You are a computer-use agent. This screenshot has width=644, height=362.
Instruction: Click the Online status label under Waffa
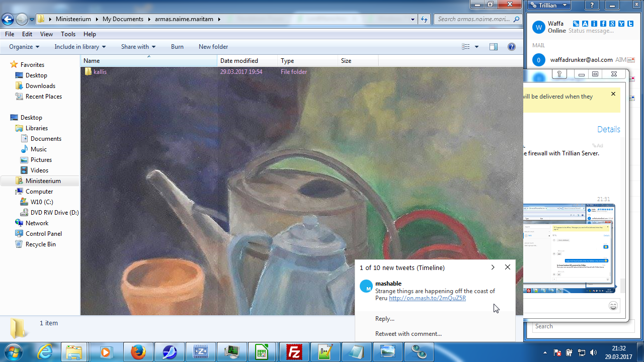[x=557, y=31]
